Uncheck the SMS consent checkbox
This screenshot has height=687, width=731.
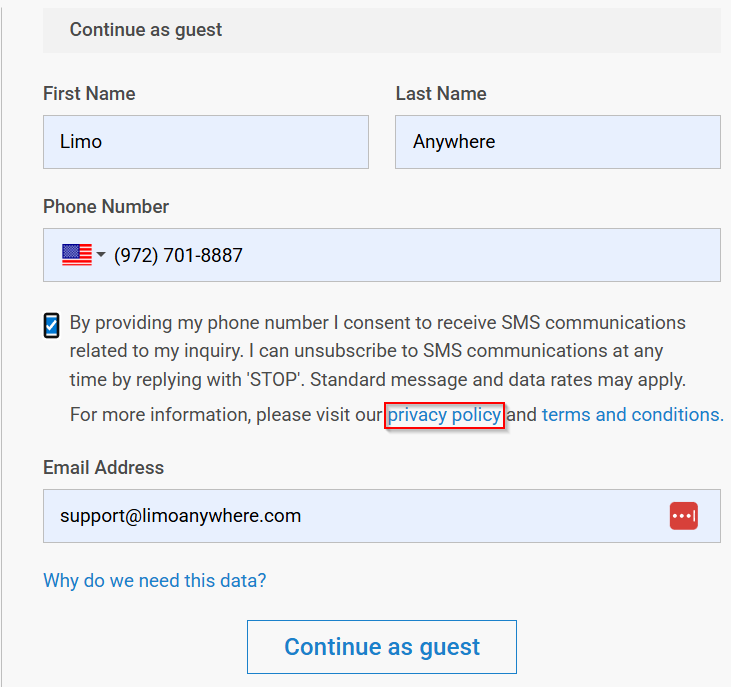[52, 325]
